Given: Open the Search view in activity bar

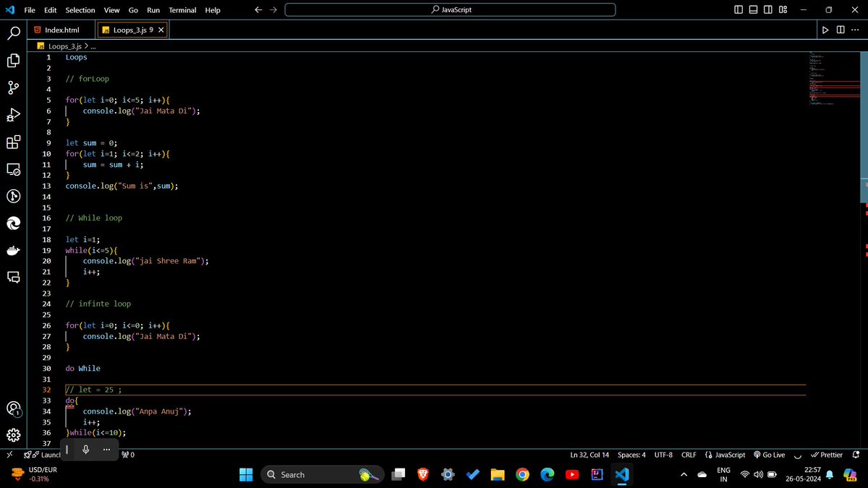Looking at the screenshot, I should [x=13, y=33].
